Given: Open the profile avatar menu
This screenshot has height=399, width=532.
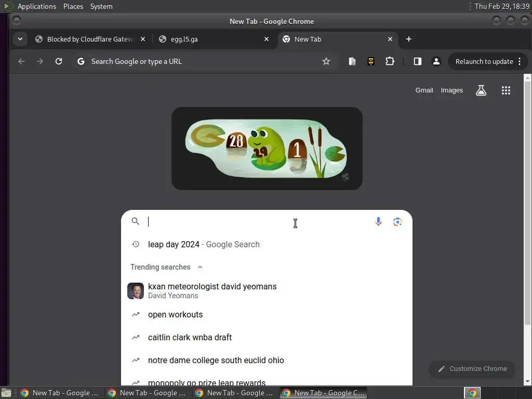Looking at the screenshot, I should 436,61.
